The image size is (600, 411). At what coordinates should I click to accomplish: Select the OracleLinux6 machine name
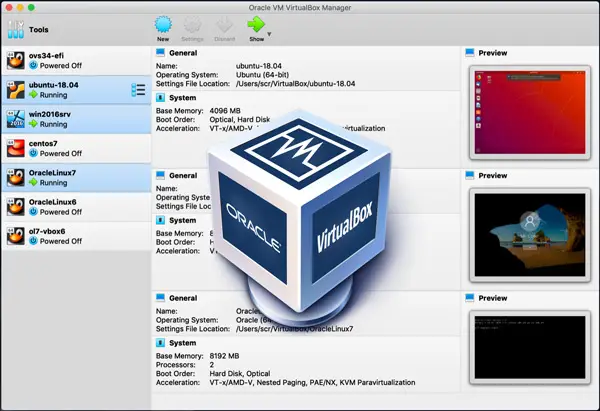point(53,202)
